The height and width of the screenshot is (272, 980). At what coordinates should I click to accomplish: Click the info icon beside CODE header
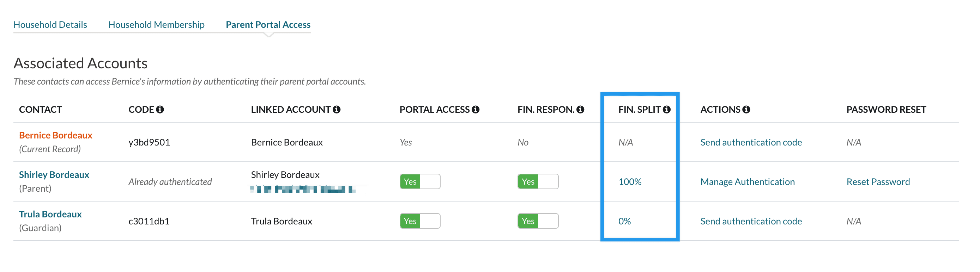pyautogui.click(x=160, y=110)
